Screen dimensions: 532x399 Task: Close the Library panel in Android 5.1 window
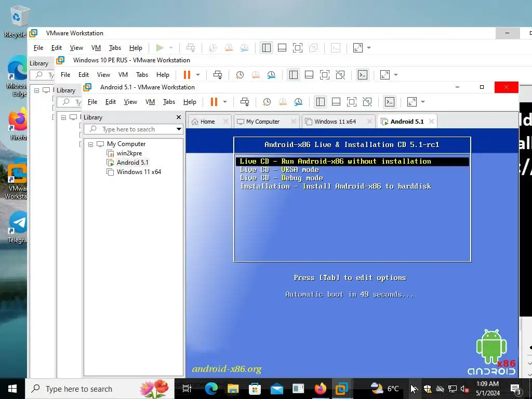point(179,117)
